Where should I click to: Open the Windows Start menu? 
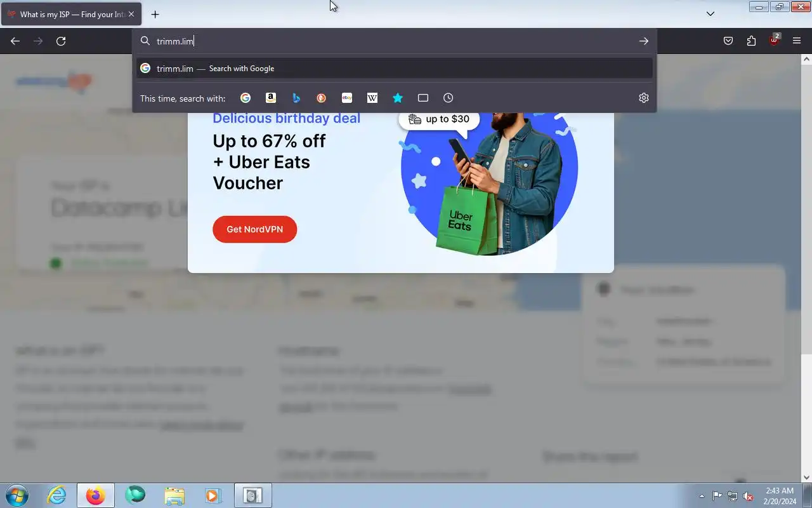tap(17, 495)
